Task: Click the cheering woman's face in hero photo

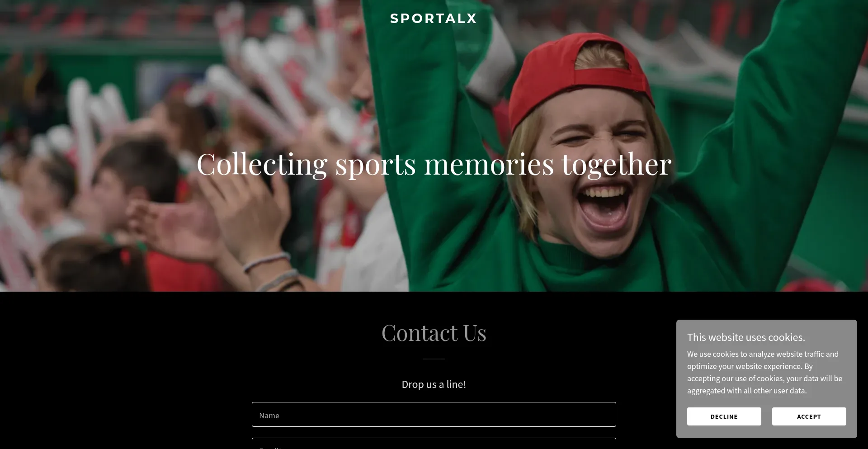Action: pyautogui.click(x=592, y=172)
